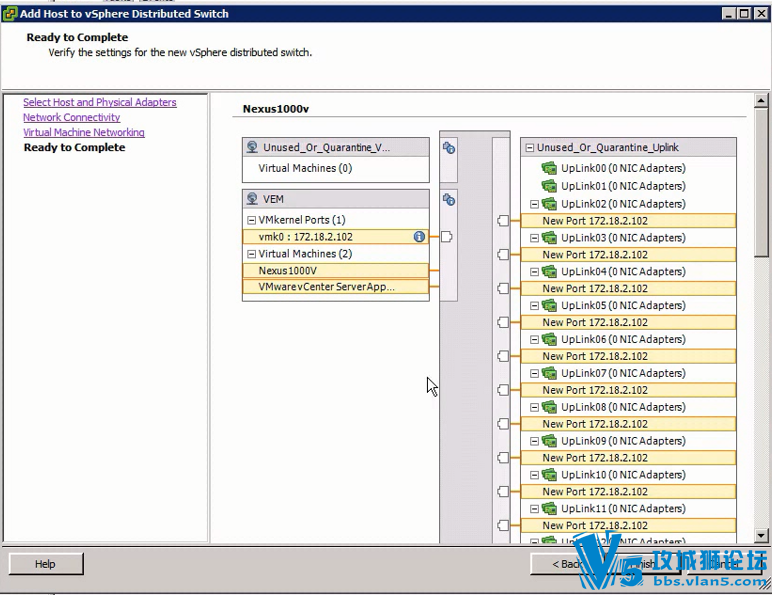
Task: Click the Help button
Action: 46,564
